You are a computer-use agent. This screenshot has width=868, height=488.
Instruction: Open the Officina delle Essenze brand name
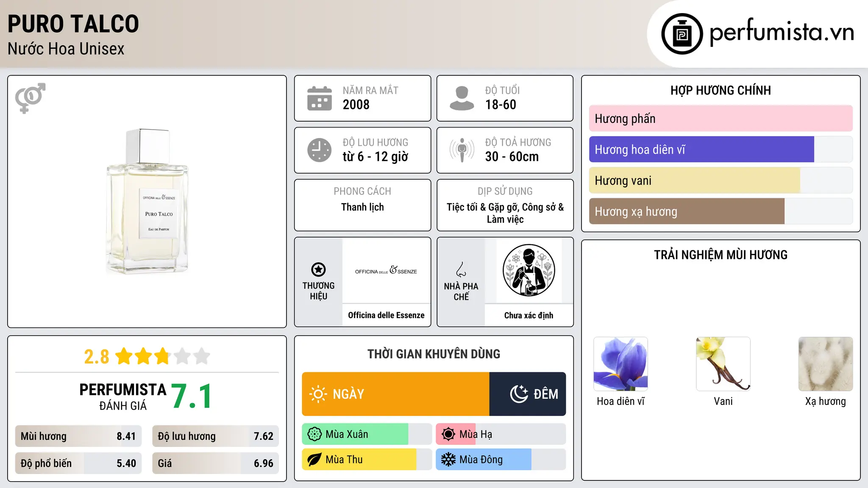[386, 315]
